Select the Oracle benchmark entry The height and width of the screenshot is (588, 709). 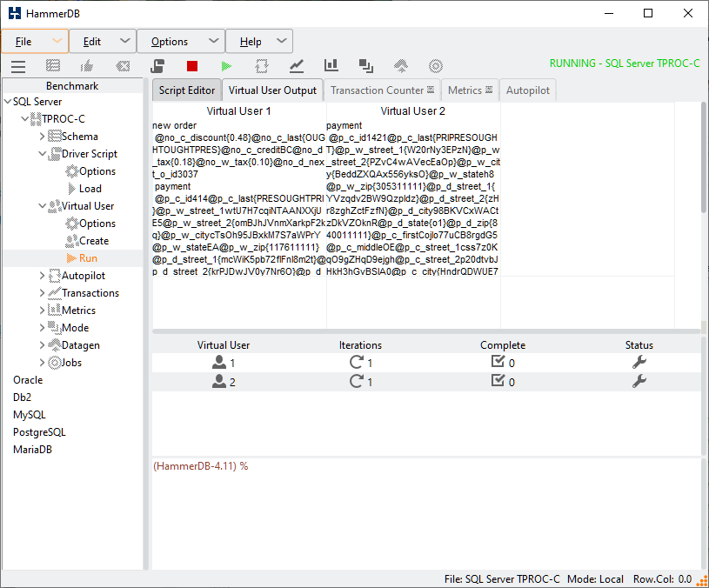28,380
